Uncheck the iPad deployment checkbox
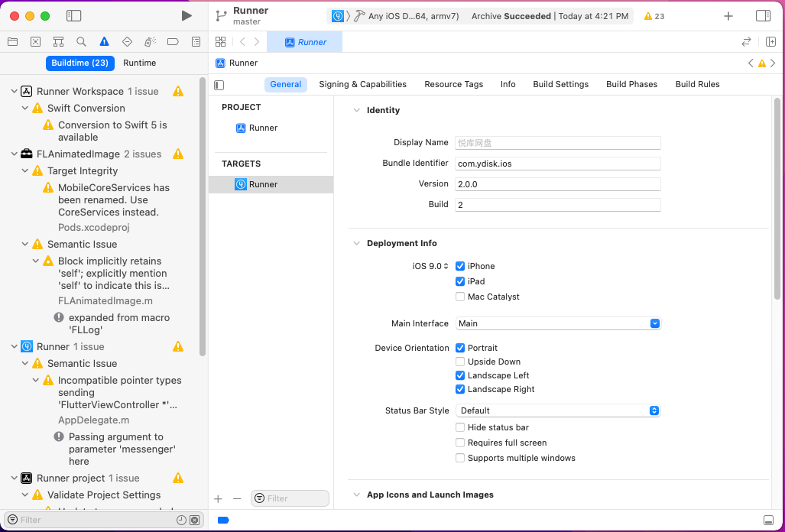Viewport: 785px width, 532px height. click(459, 281)
